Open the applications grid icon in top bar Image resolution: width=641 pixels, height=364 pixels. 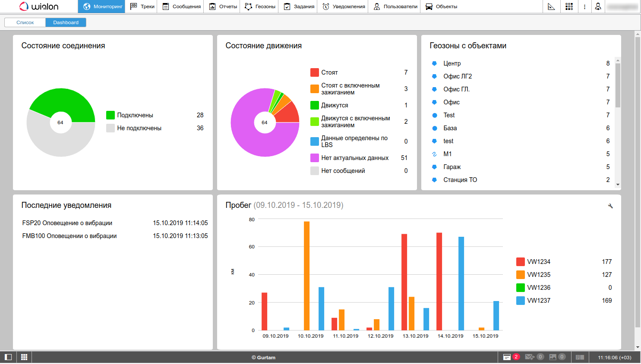[569, 6]
